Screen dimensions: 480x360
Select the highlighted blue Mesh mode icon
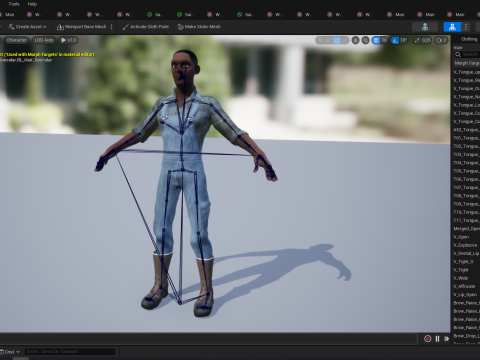pyautogui.click(x=452, y=27)
